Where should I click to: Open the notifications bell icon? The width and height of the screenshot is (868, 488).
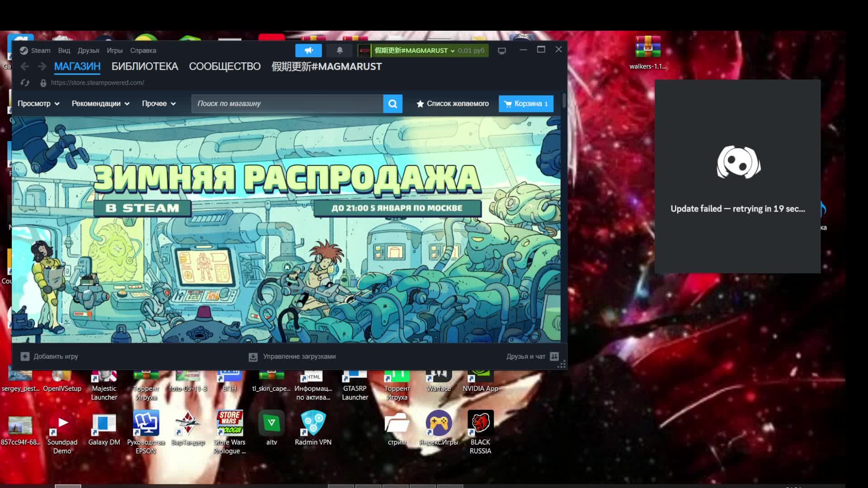pyautogui.click(x=340, y=51)
